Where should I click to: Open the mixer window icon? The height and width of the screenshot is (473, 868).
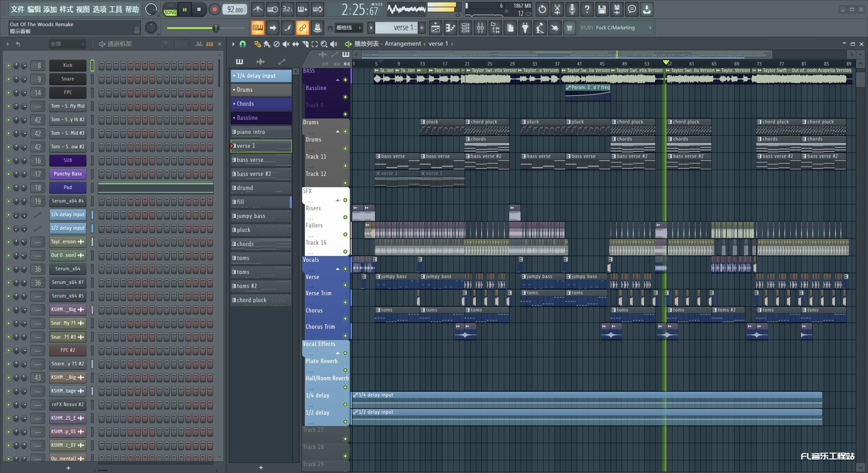[x=480, y=28]
